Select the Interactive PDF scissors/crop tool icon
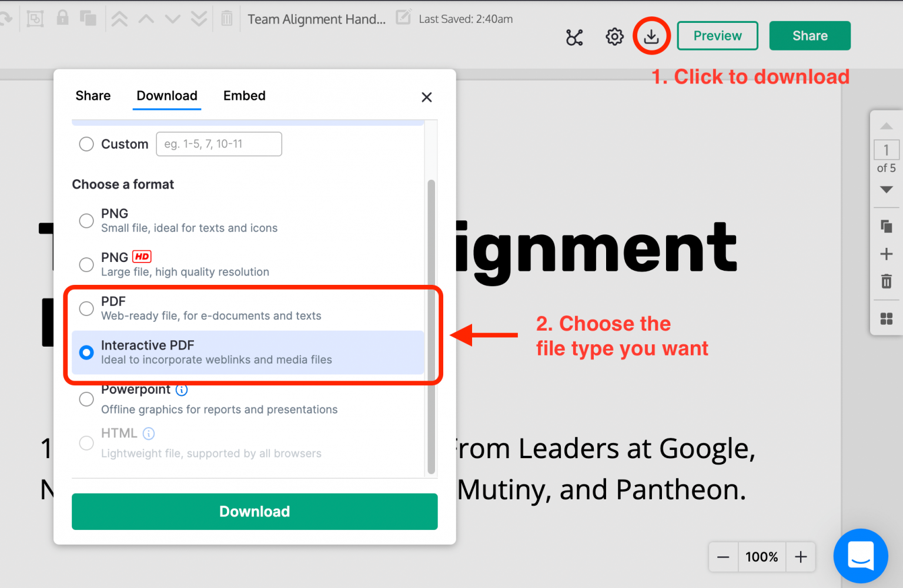The height and width of the screenshot is (588, 903). 574,37
